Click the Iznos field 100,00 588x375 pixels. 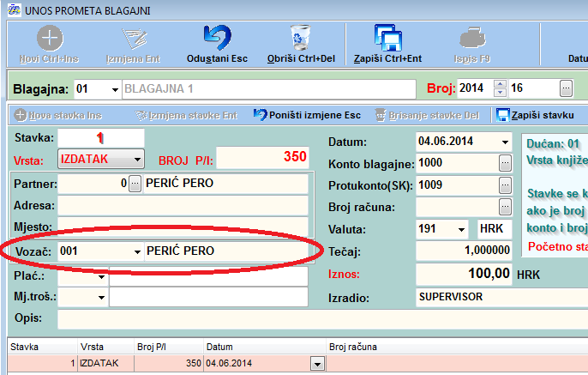coord(464,274)
